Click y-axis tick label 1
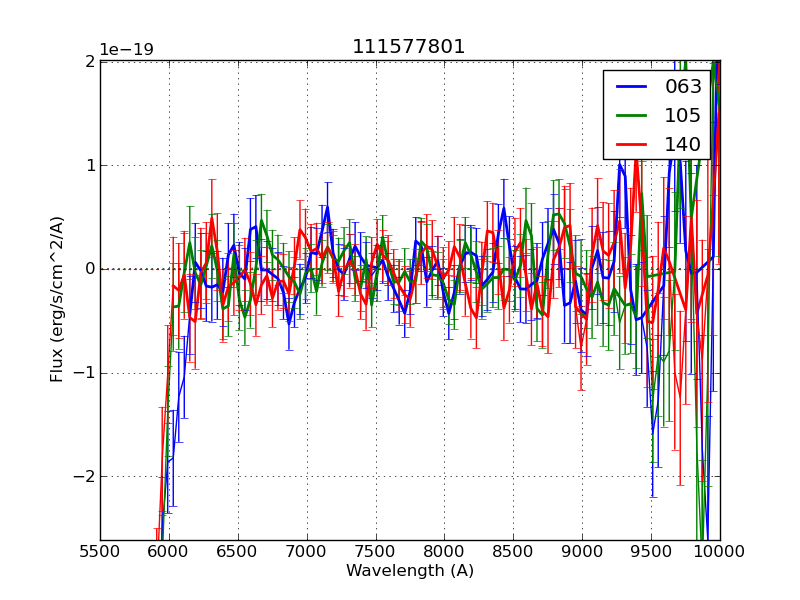Screen dimensions: 800x600 coord(89,165)
